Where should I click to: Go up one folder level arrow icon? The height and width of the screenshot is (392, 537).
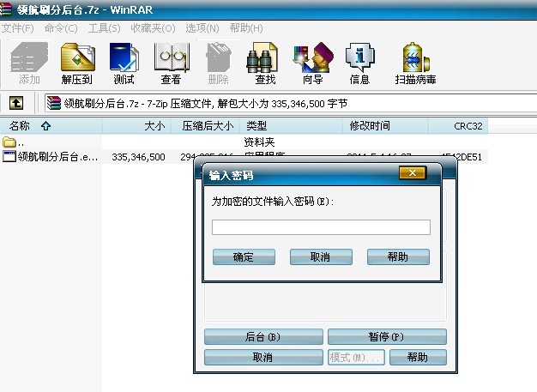[16, 103]
